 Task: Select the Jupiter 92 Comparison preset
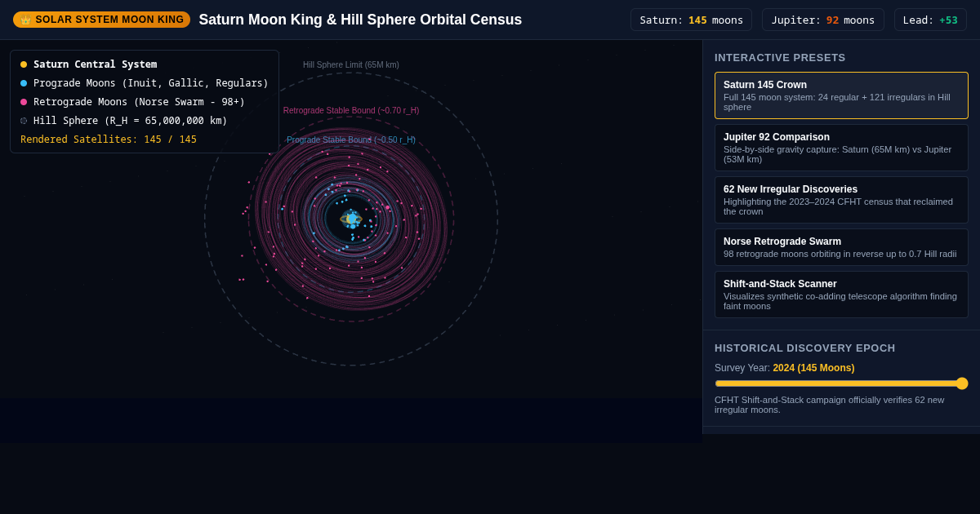coord(841,148)
